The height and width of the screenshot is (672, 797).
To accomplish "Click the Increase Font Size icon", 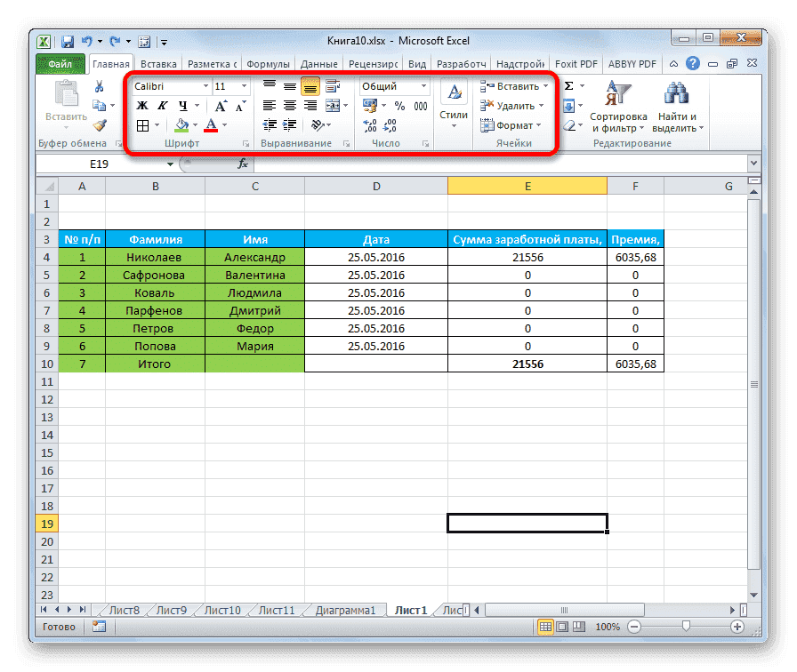I will pyautogui.click(x=221, y=106).
